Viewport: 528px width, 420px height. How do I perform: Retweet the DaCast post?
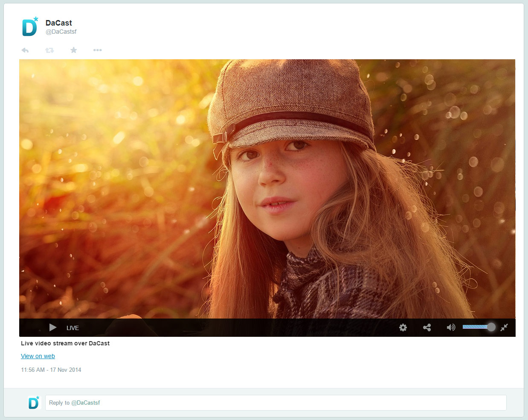coord(49,50)
